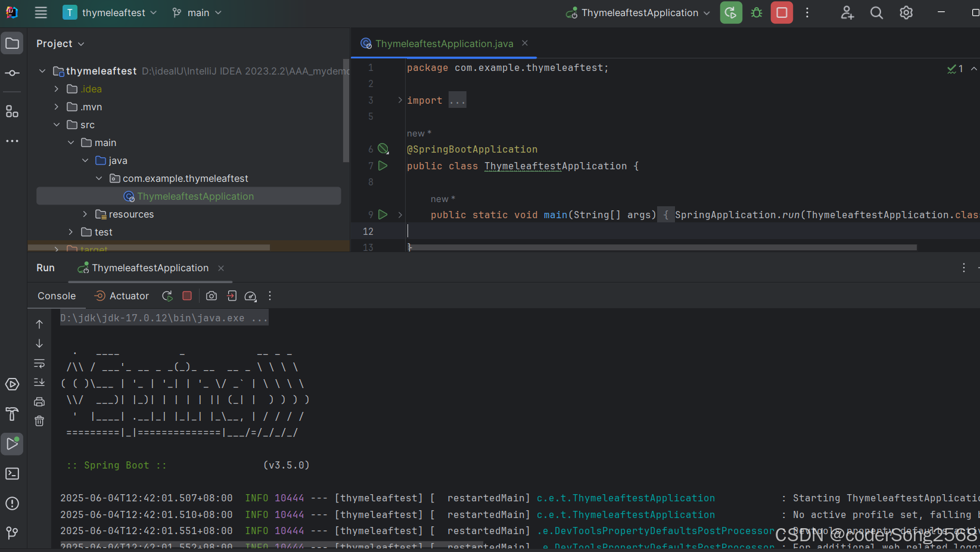Click java.exe command line in console
The image size is (980, 552).
click(164, 318)
